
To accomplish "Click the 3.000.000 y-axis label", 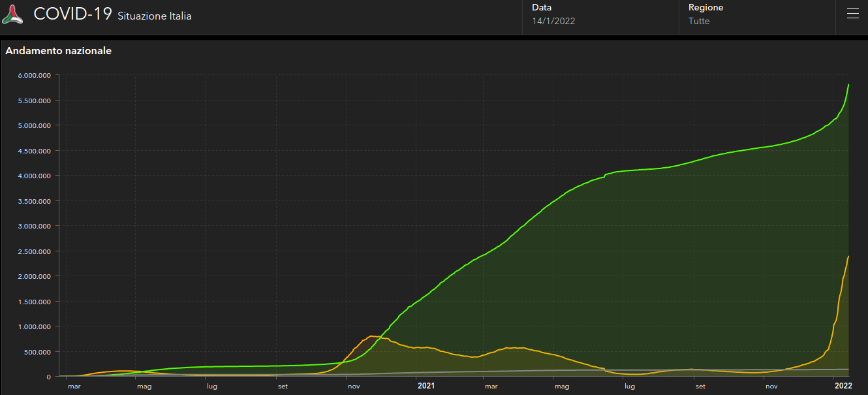I will point(35,226).
